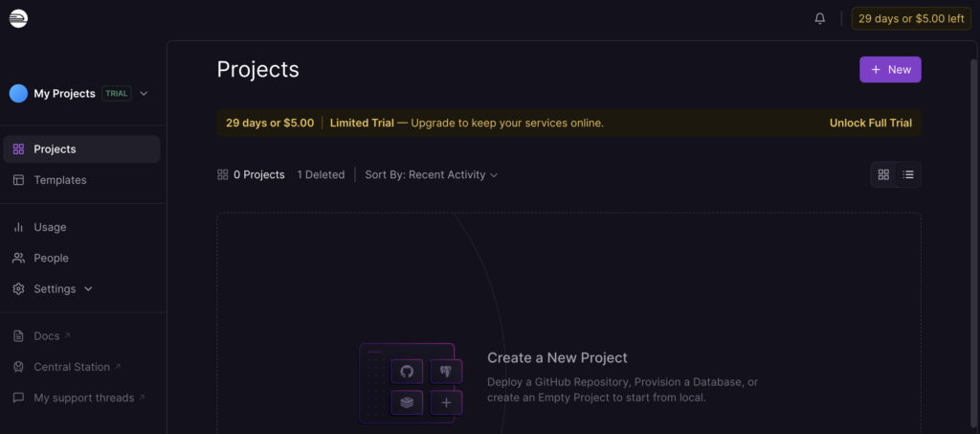
Task: Open the Usage page
Action: click(50, 227)
